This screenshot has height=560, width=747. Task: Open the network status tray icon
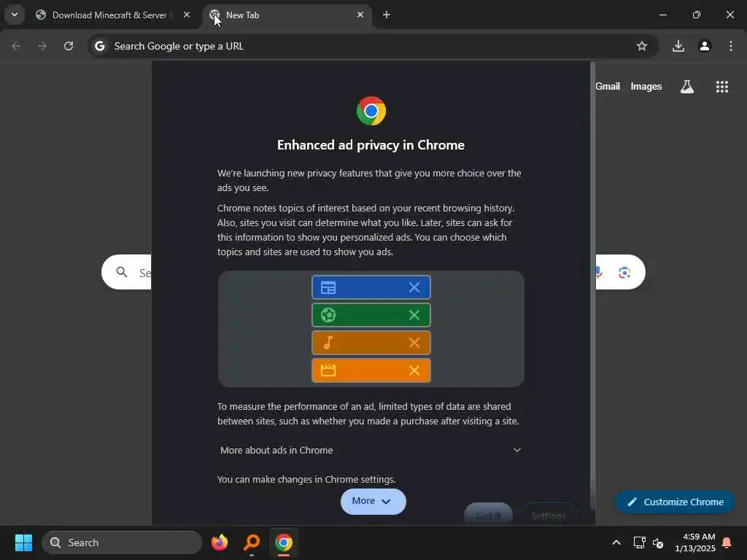pos(639,542)
